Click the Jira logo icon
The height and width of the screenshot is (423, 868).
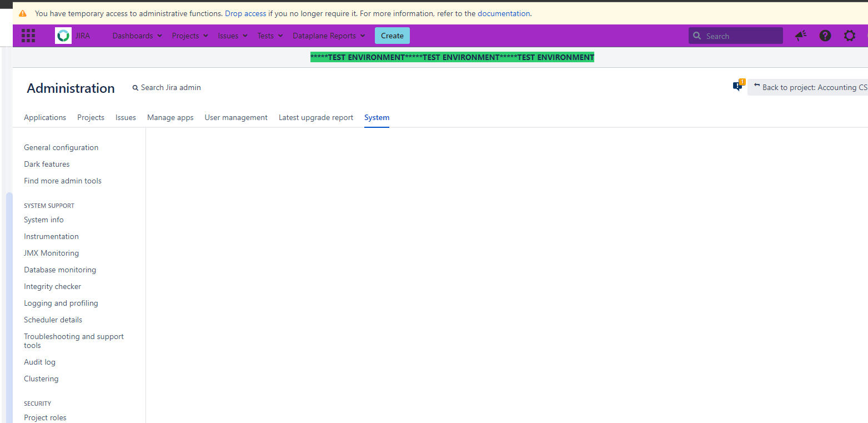(63, 36)
